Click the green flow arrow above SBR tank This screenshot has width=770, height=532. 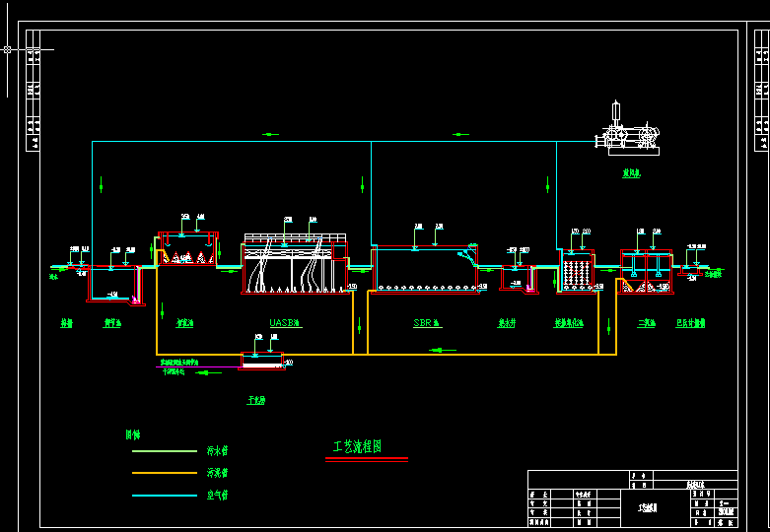pos(460,134)
